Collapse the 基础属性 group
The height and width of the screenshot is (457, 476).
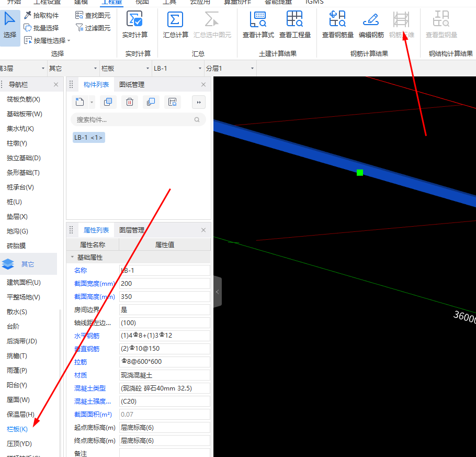(72, 257)
